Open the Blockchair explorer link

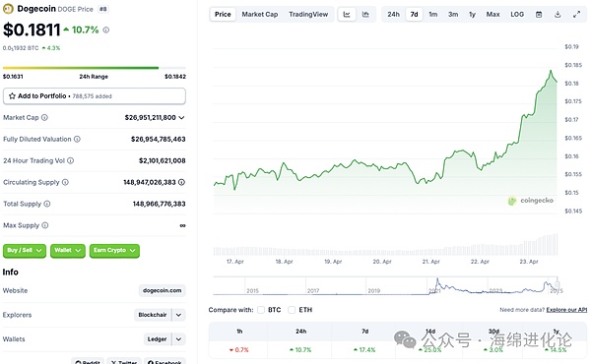pyautogui.click(x=153, y=315)
